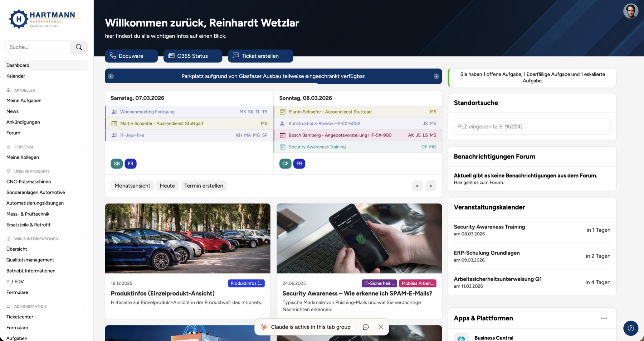The image size is (644, 341).
Task: Click the PLZ input field in Standortsuche
Action: click(532, 126)
